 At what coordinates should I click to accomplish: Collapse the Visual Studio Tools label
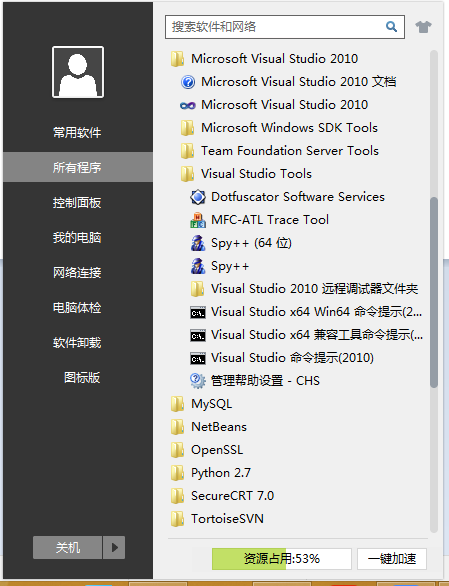click(256, 174)
